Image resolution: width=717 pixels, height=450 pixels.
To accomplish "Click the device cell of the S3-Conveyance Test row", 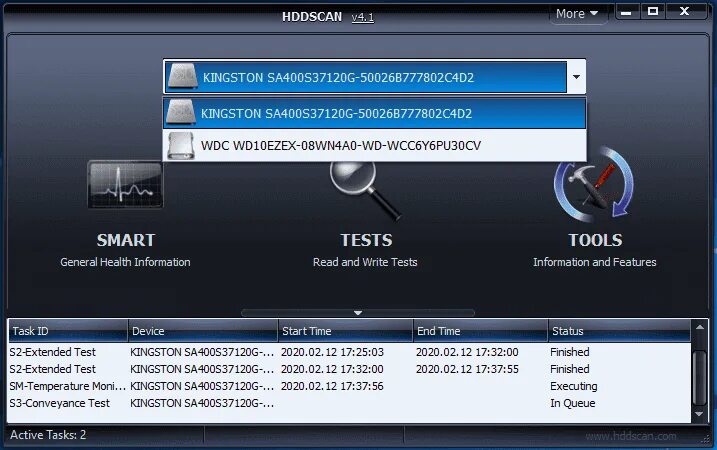I will coord(202,403).
